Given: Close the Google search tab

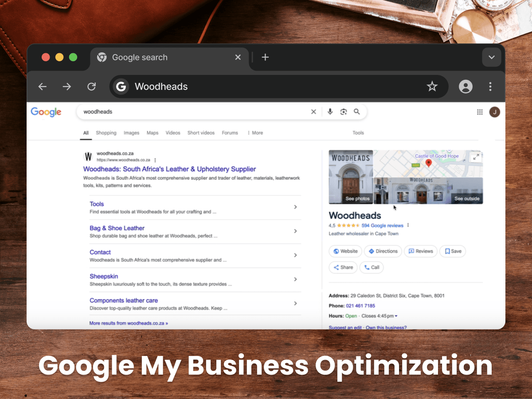Looking at the screenshot, I should tap(238, 57).
